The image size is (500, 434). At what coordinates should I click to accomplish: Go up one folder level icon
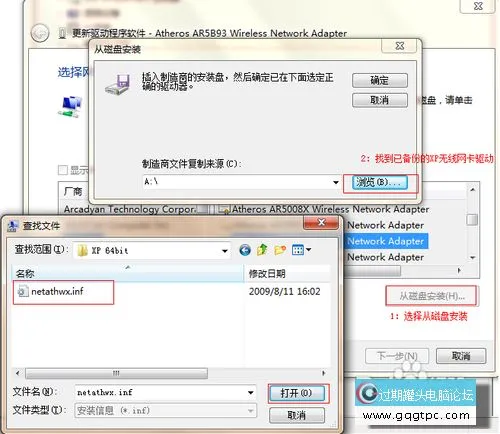(262, 250)
